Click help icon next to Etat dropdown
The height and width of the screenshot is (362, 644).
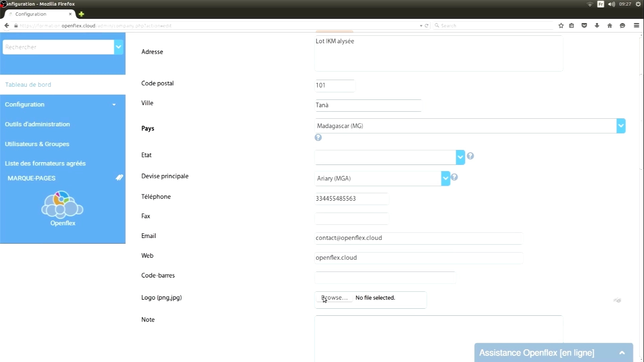(x=470, y=156)
